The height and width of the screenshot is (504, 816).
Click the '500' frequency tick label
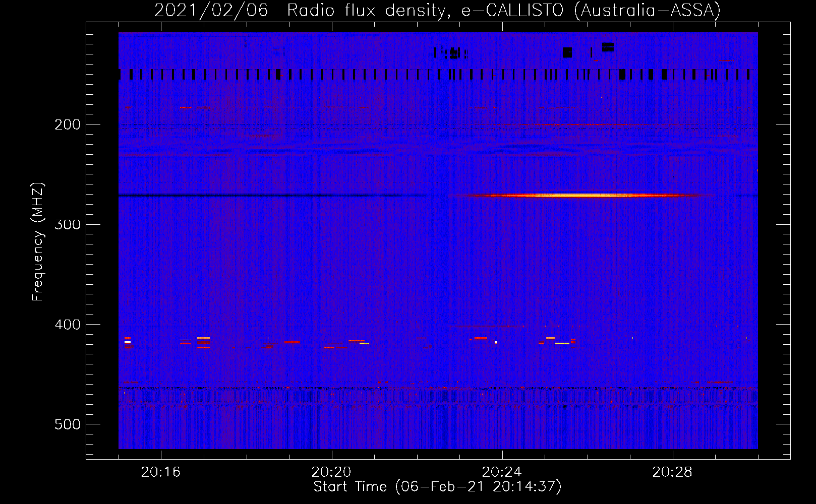tap(68, 424)
